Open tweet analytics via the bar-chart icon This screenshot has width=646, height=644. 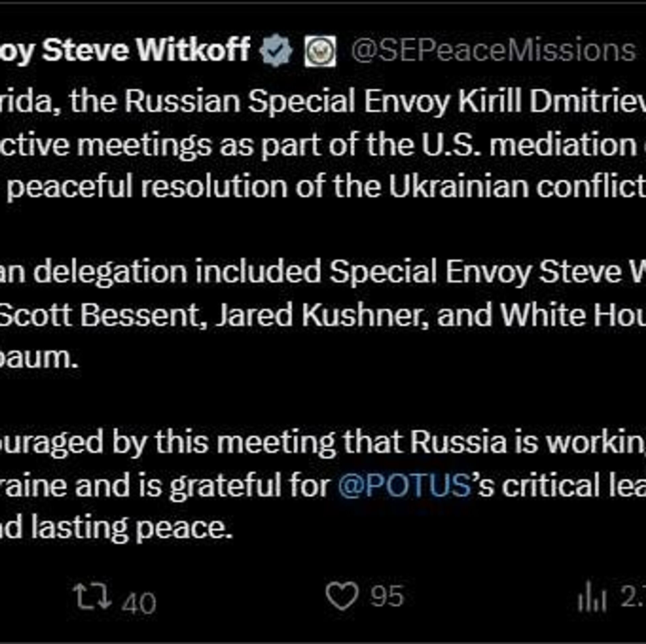click(x=592, y=597)
